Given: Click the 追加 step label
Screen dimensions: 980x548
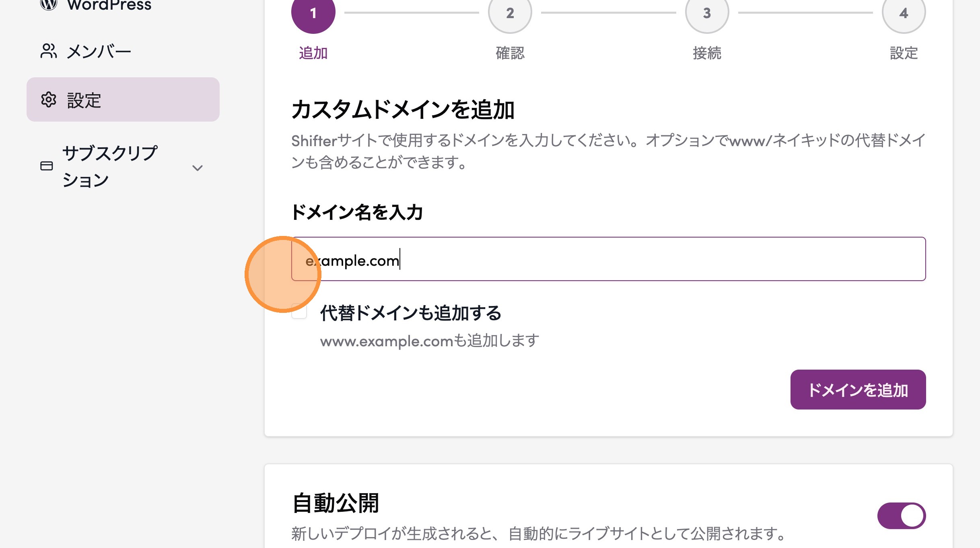Looking at the screenshot, I should [313, 53].
